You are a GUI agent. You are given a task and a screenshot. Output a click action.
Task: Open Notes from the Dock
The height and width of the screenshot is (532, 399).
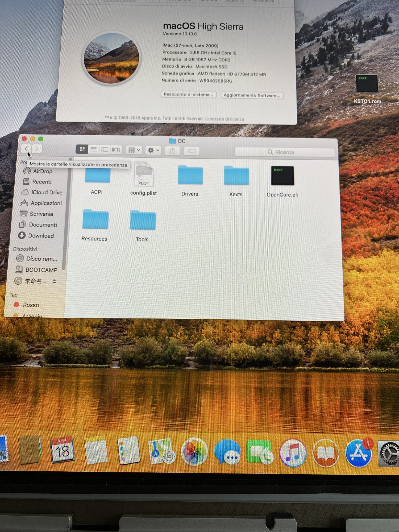tap(96, 451)
